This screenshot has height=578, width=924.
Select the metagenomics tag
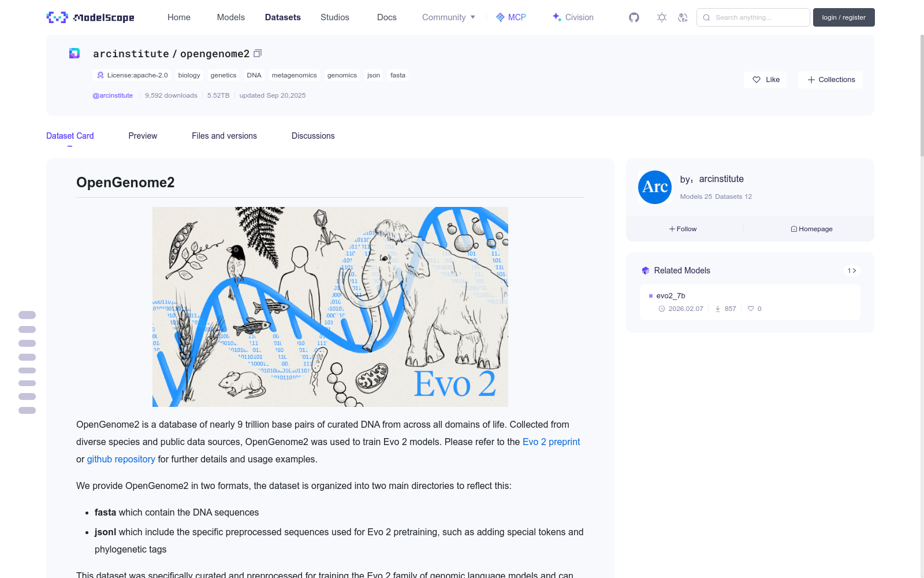295,75
